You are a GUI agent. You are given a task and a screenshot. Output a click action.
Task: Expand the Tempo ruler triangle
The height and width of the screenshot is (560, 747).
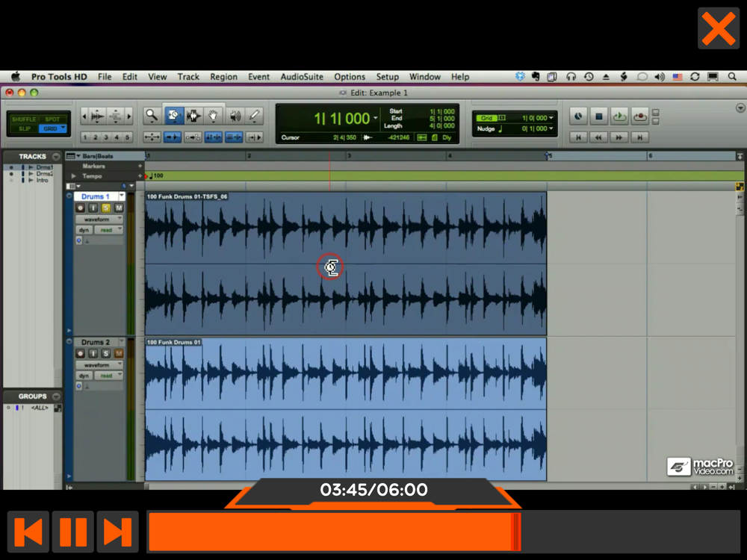(x=74, y=176)
